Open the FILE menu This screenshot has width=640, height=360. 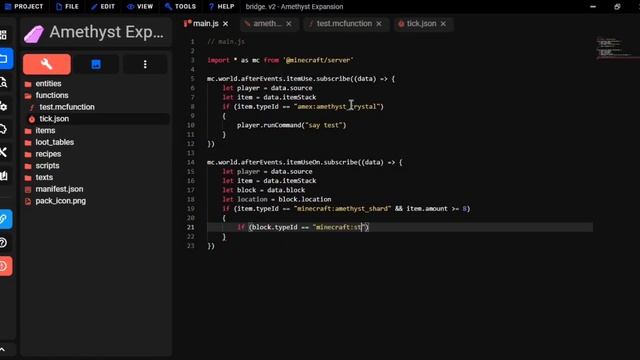(x=67, y=7)
